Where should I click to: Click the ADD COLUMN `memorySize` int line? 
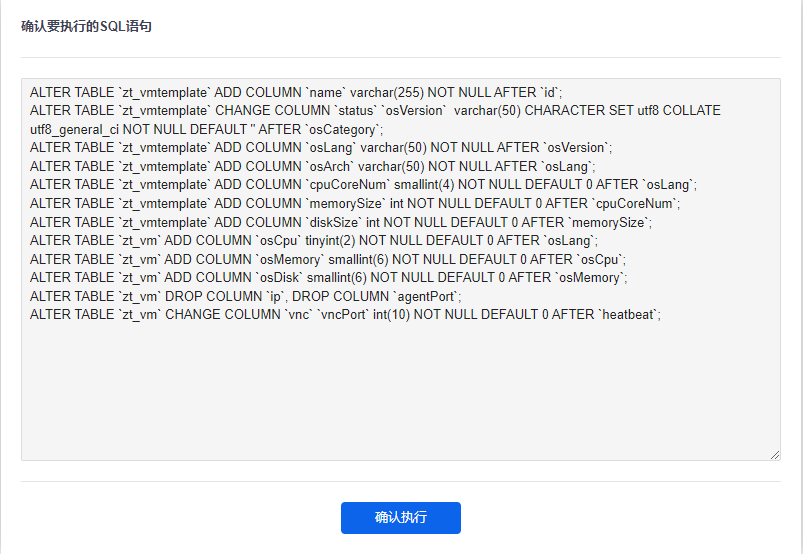[355, 204]
